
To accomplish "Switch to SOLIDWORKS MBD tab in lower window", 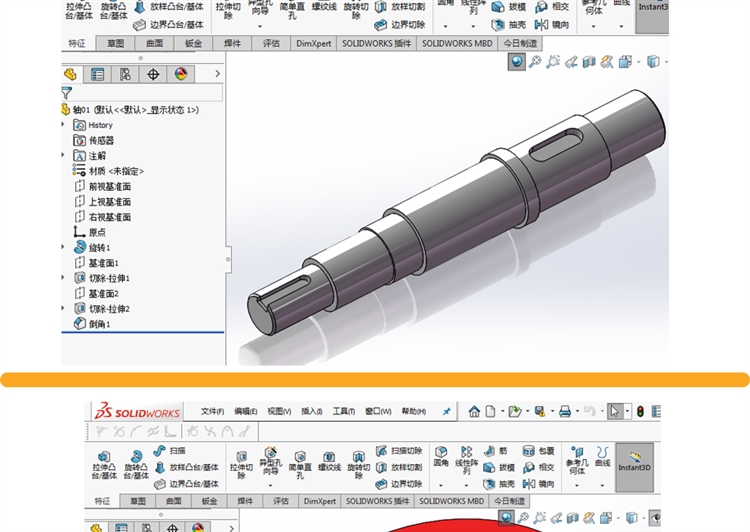I will (x=452, y=501).
